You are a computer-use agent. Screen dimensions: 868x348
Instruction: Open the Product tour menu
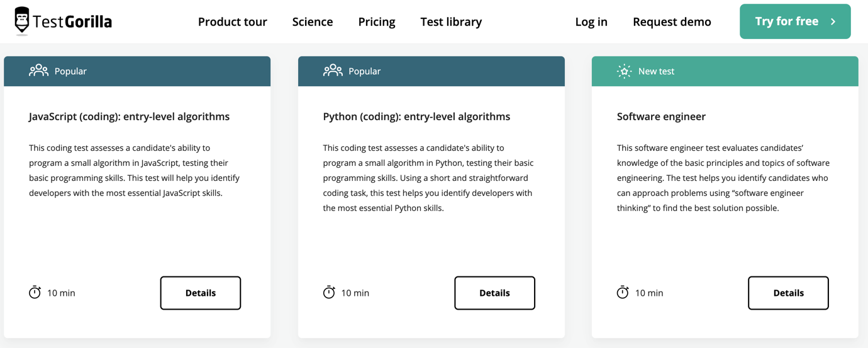[x=232, y=21]
